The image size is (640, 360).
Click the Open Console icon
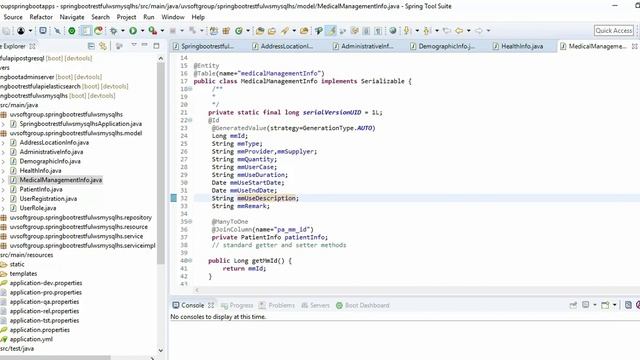[605, 305]
